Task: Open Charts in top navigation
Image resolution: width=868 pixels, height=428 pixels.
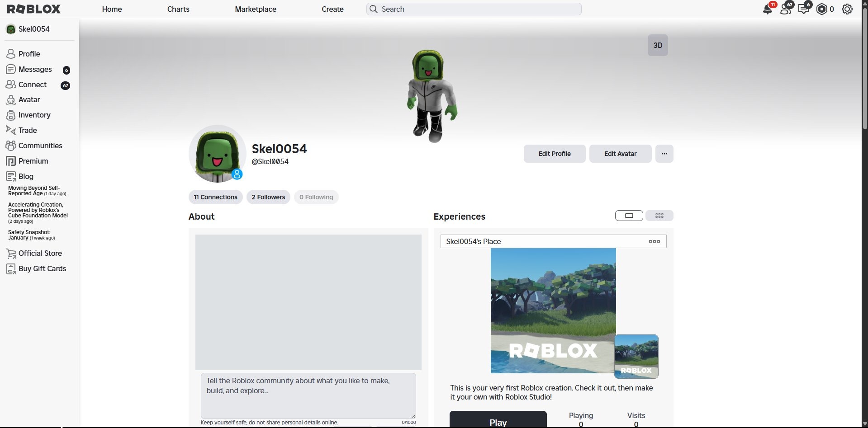Action: pyautogui.click(x=178, y=9)
